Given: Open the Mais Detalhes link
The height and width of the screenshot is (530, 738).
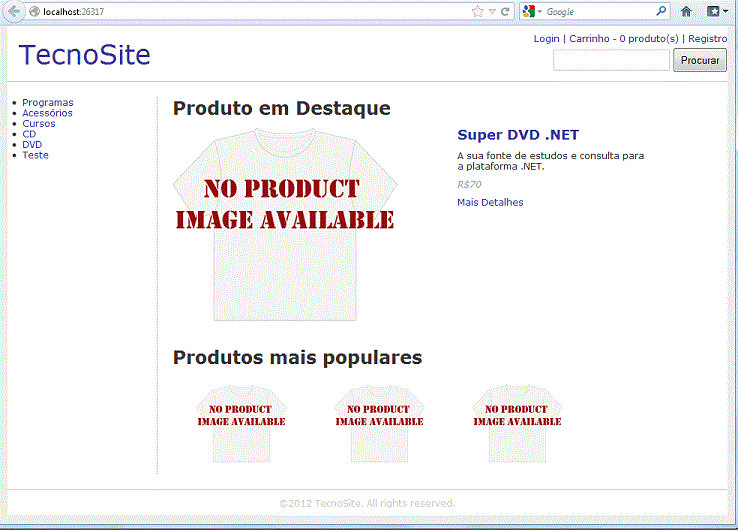Looking at the screenshot, I should click(490, 202).
